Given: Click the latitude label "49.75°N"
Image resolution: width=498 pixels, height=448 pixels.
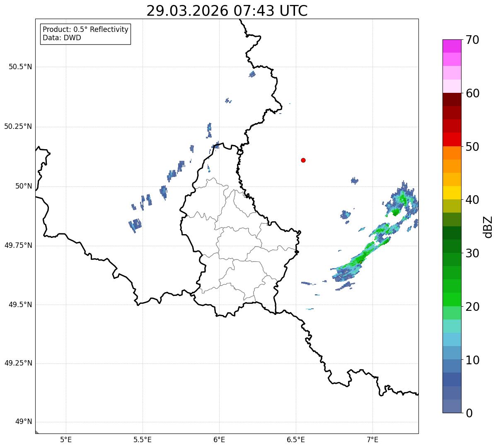Looking at the screenshot, I should pyautogui.click(x=18, y=245).
